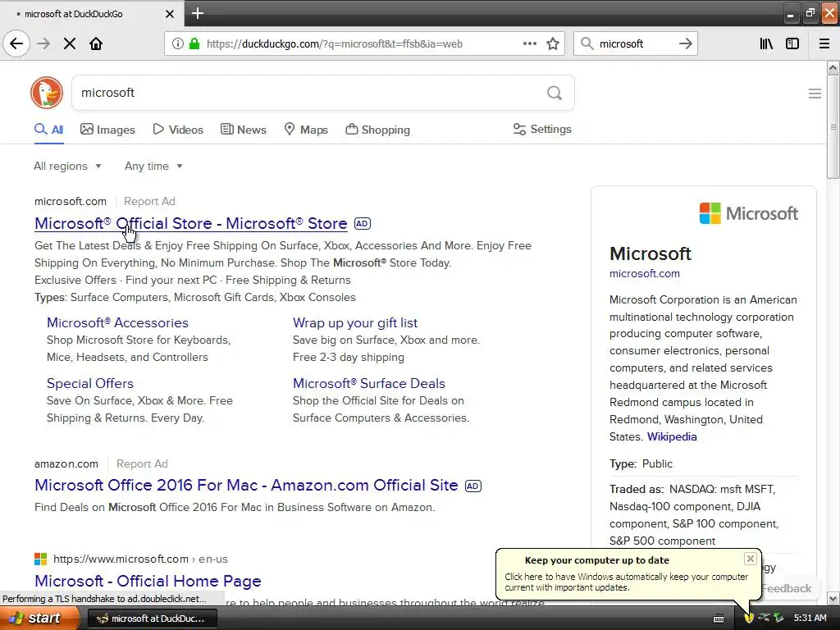Screen dimensions: 840x630
Task: Open the Home page icon
Action: 96,43
